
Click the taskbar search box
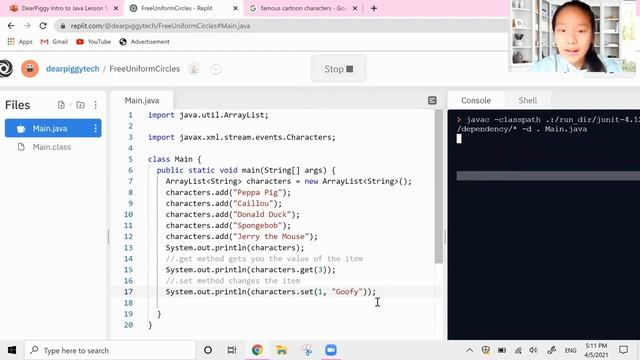[110, 350]
